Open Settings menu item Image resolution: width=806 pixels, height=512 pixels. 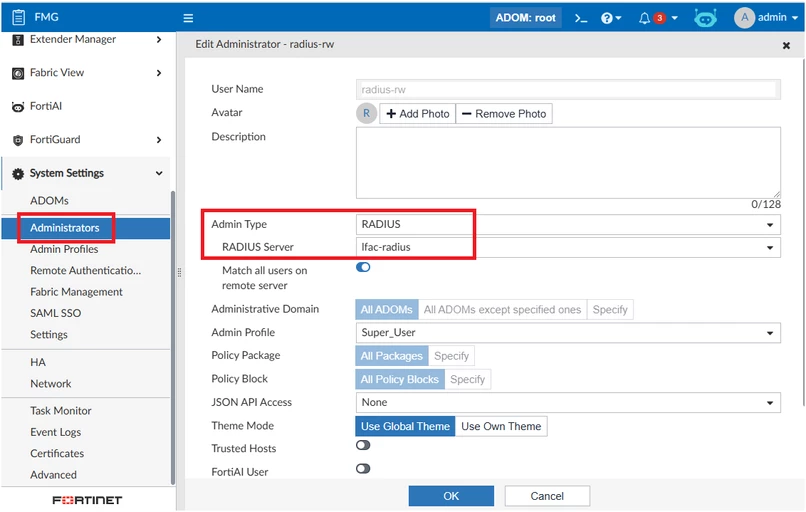pyautogui.click(x=49, y=335)
